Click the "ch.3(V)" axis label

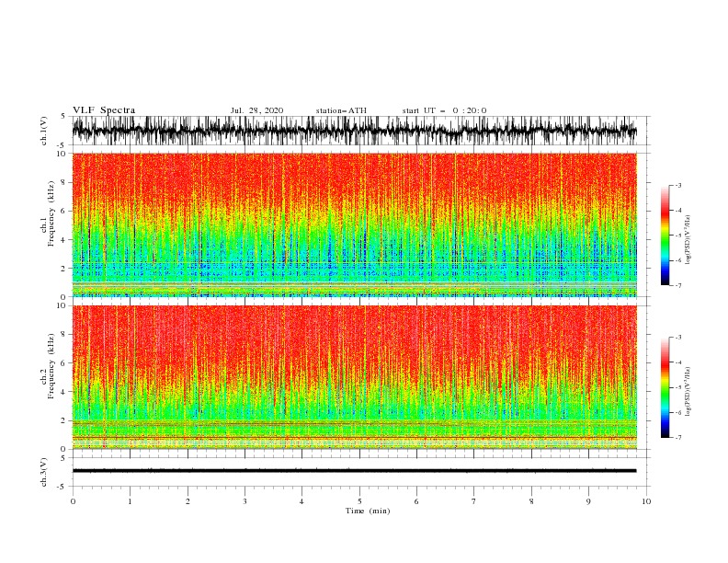point(44,473)
